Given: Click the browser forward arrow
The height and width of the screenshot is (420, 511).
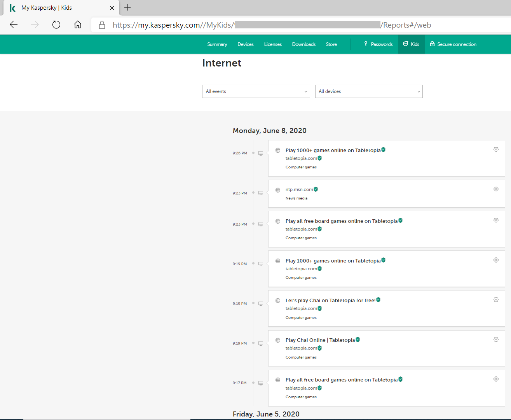Looking at the screenshot, I should (35, 25).
